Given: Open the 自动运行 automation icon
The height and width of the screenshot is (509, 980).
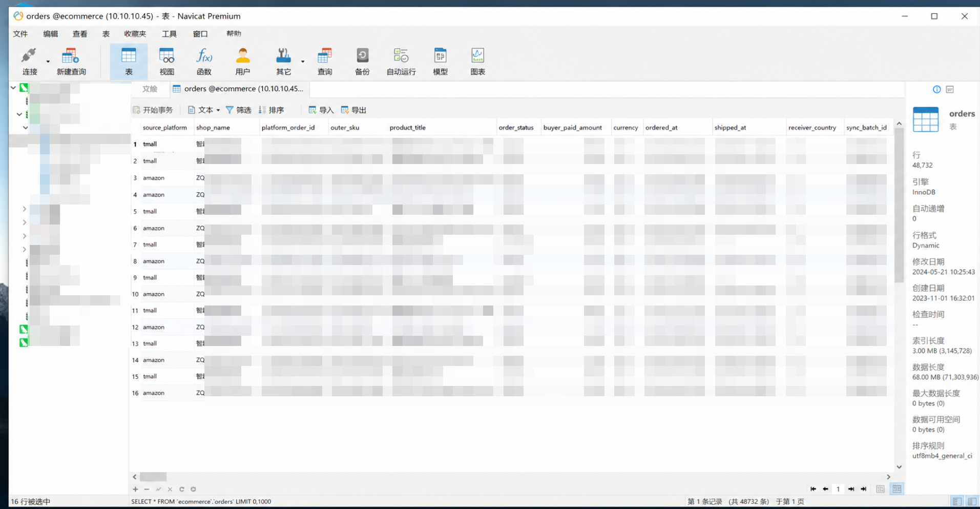Looking at the screenshot, I should click(x=401, y=62).
